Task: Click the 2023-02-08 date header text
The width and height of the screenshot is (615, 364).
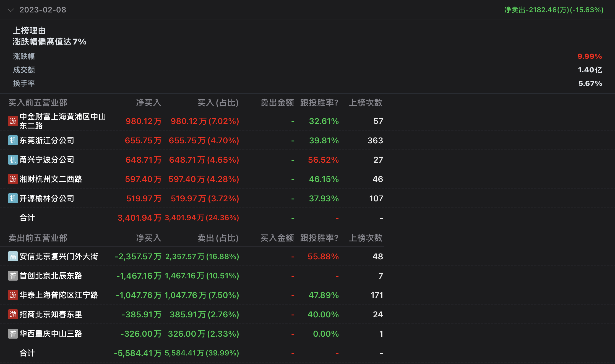Action: [43, 10]
